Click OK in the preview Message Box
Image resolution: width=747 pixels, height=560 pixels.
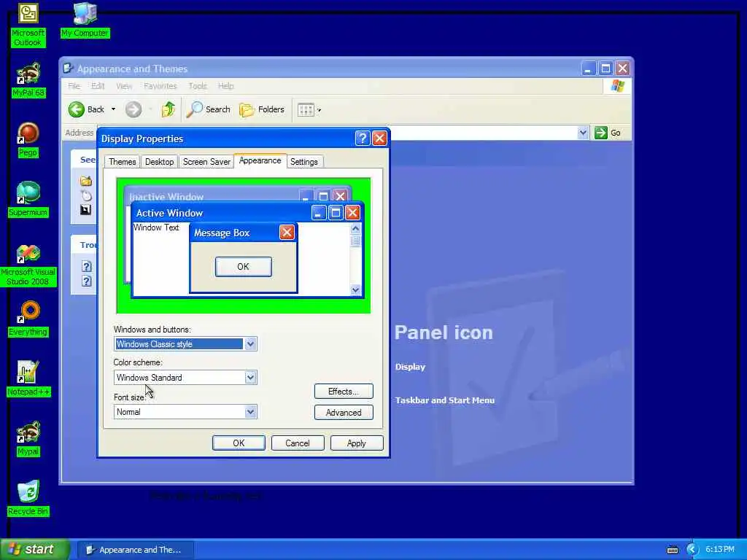(244, 267)
